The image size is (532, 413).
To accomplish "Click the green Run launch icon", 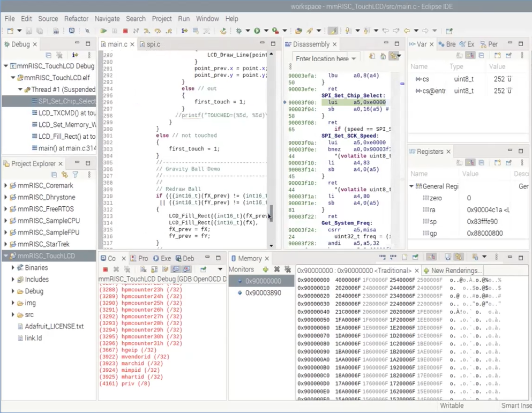I will click(257, 31).
